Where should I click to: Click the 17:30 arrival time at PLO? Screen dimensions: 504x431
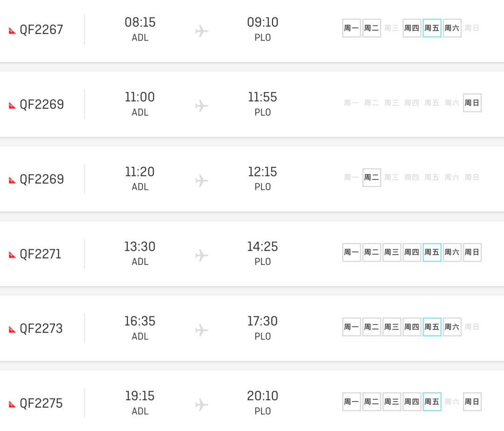point(262,321)
